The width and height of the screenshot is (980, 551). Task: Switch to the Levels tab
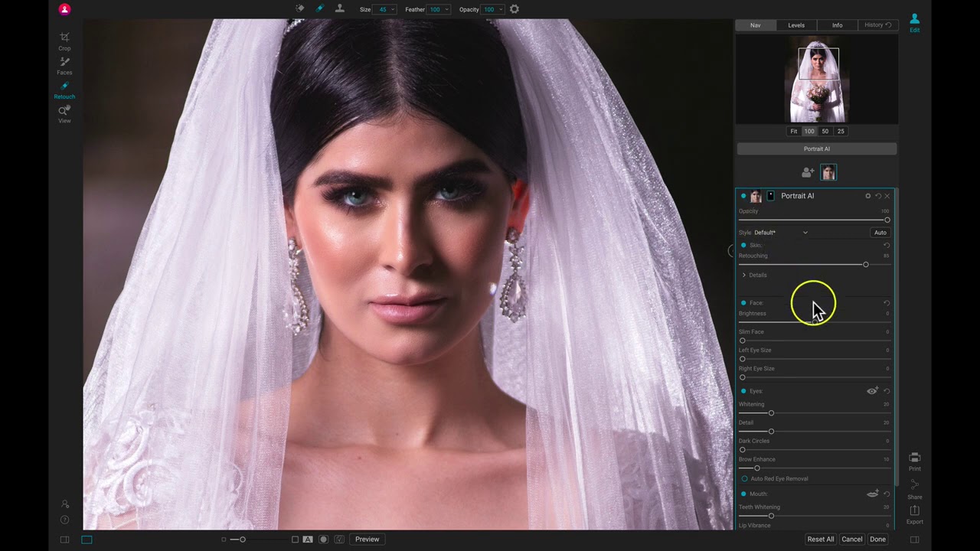[x=796, y=25]
